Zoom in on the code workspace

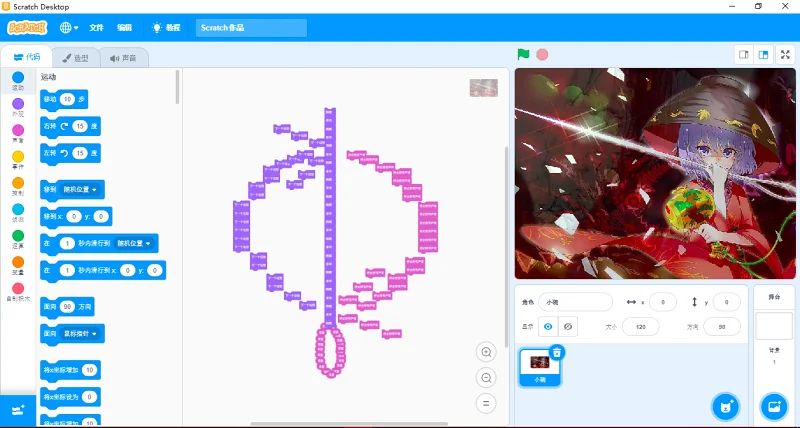(487, 352)
